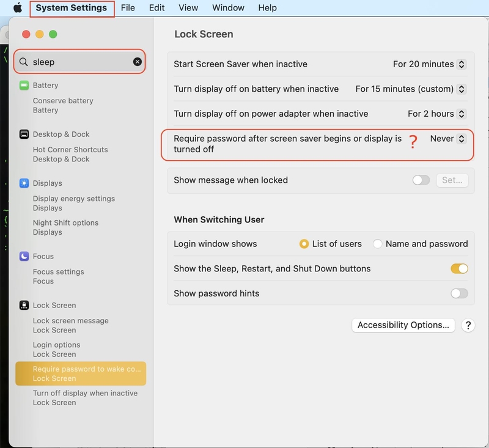Click the Displays category heading
Screen dimensions: 489x448
48,183
